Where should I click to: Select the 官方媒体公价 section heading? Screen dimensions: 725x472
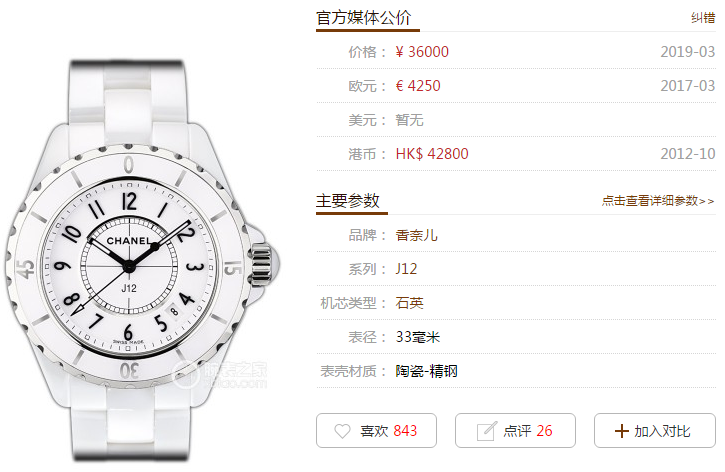pyautogui.click(x=363, y=18)
